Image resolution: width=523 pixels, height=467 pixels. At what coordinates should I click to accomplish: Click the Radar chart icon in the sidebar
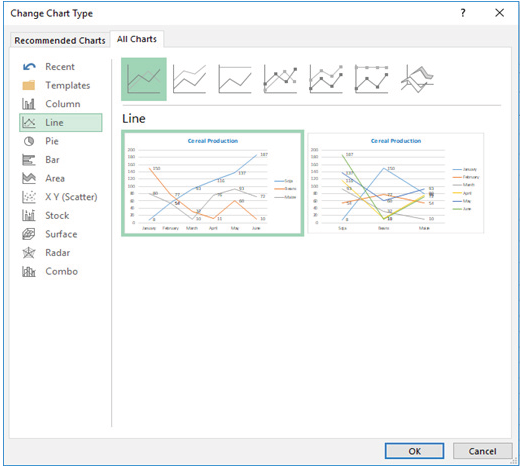(x=29, y=253)
